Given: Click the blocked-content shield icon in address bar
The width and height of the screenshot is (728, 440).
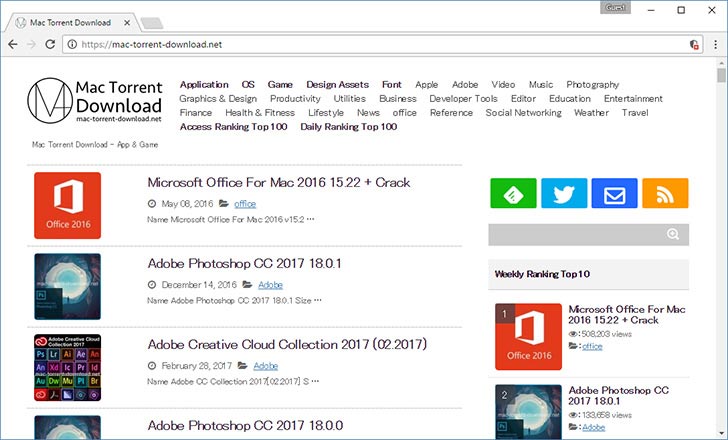Looking at the screenshot, I should coord(694,45).
